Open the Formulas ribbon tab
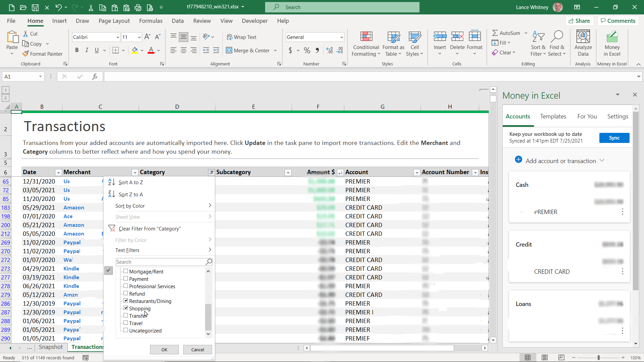This screenshot has height=362, width=644. click(151, 21)
